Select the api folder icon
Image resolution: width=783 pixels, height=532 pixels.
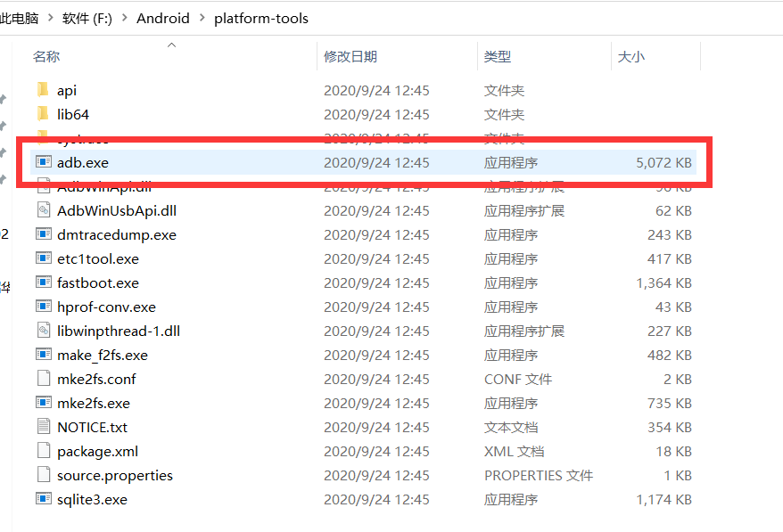pos(43,90)
